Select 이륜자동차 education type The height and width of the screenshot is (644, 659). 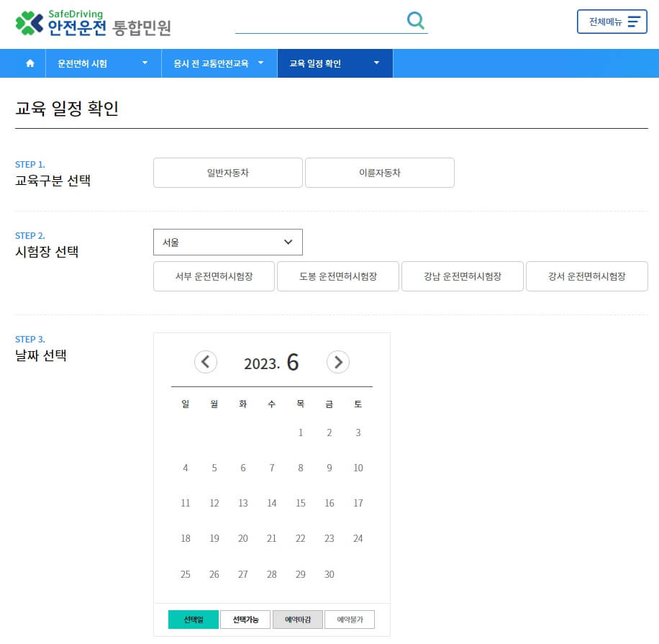380,173
